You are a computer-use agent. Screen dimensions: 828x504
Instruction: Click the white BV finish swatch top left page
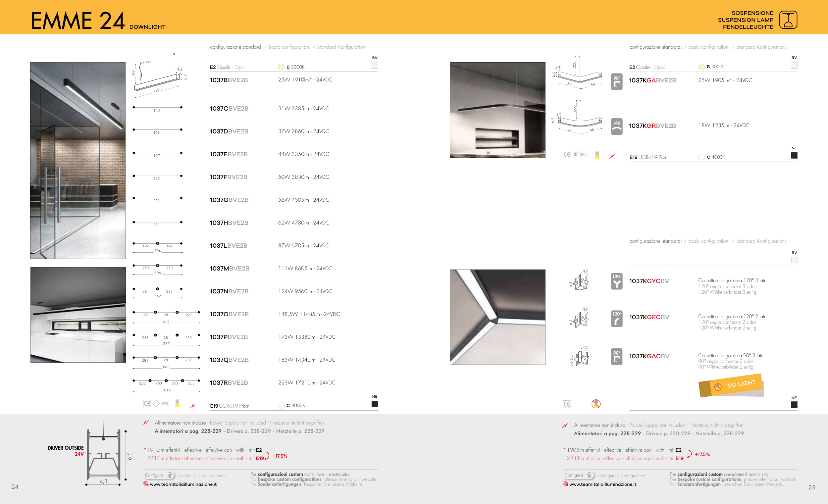tap(375, 65)
